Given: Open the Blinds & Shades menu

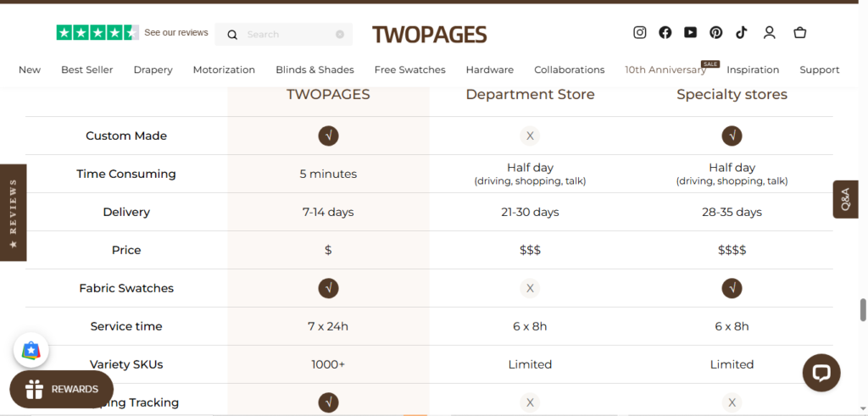Looking at the screenshot, I should click(x=315, y=69).
